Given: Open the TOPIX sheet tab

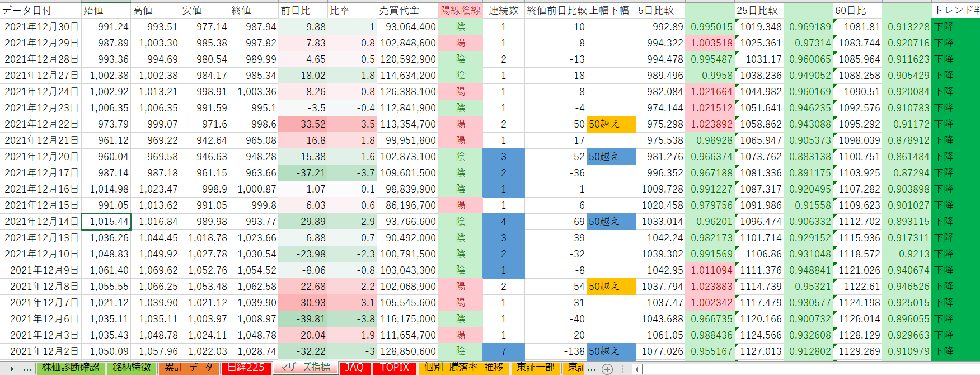Looking at the screenshot, I should click(x=395, y=368).
